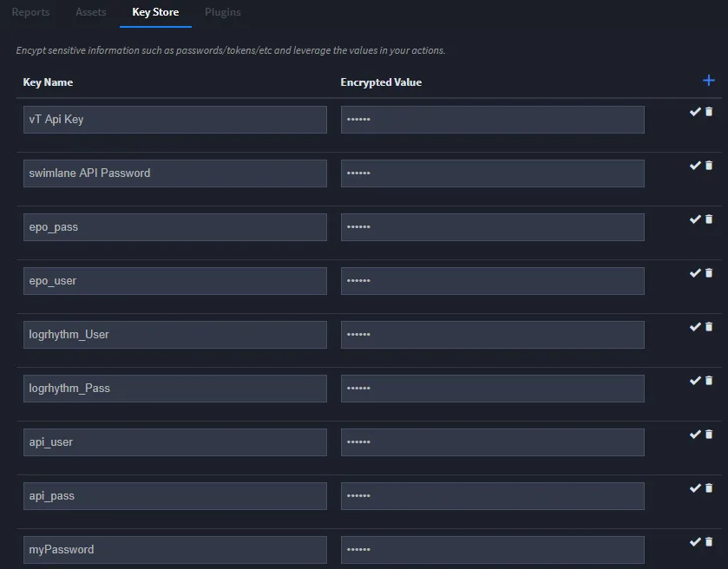Remove the api_user key with trash icon

(709, 435)
